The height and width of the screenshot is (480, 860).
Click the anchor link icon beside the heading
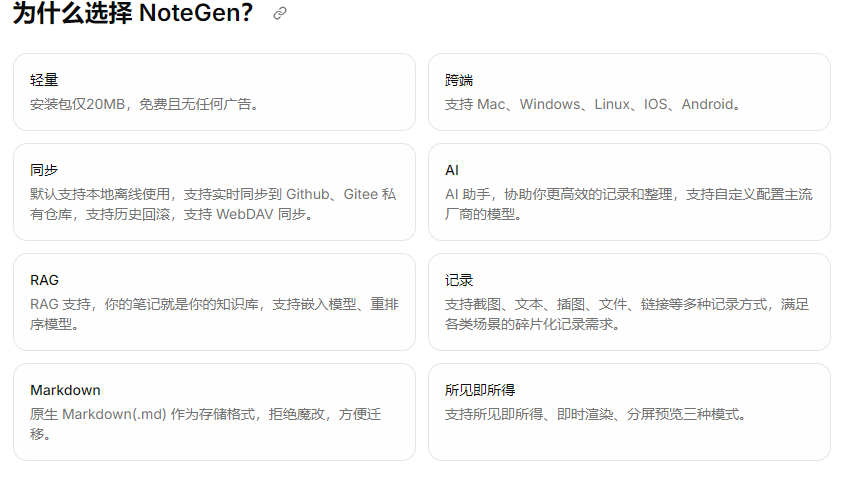point(280,13)
